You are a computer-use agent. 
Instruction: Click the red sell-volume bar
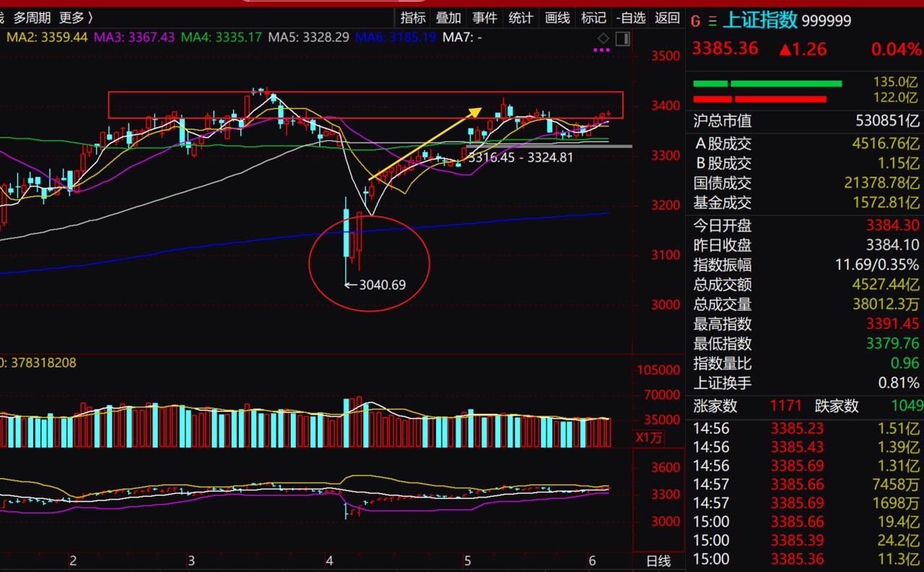[759, 99]
